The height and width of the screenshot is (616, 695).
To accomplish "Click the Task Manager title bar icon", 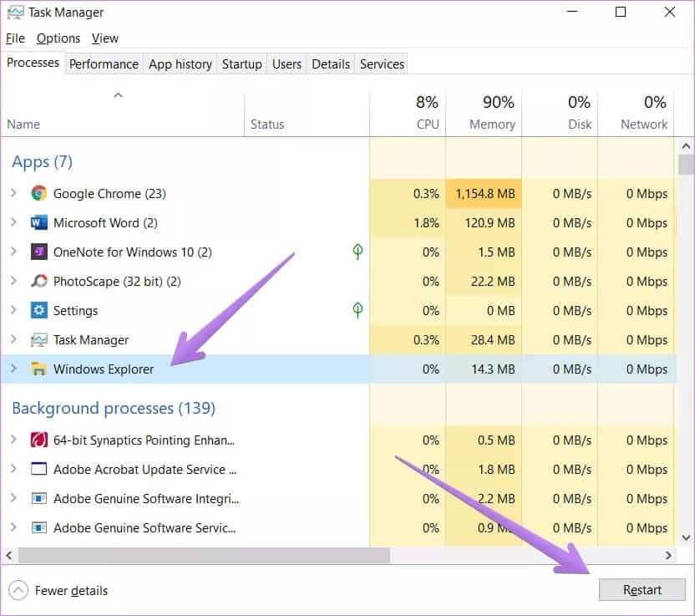I will (16, 13).
